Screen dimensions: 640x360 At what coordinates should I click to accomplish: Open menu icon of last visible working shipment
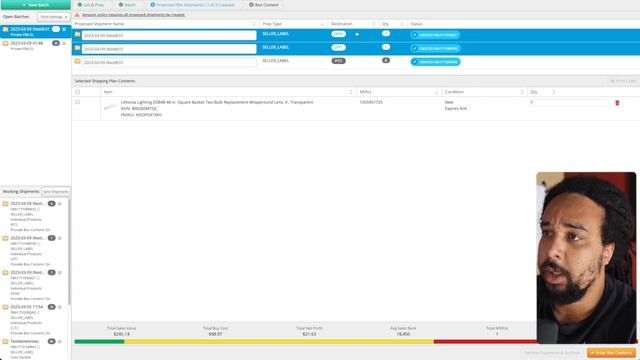tap(60, 341)
